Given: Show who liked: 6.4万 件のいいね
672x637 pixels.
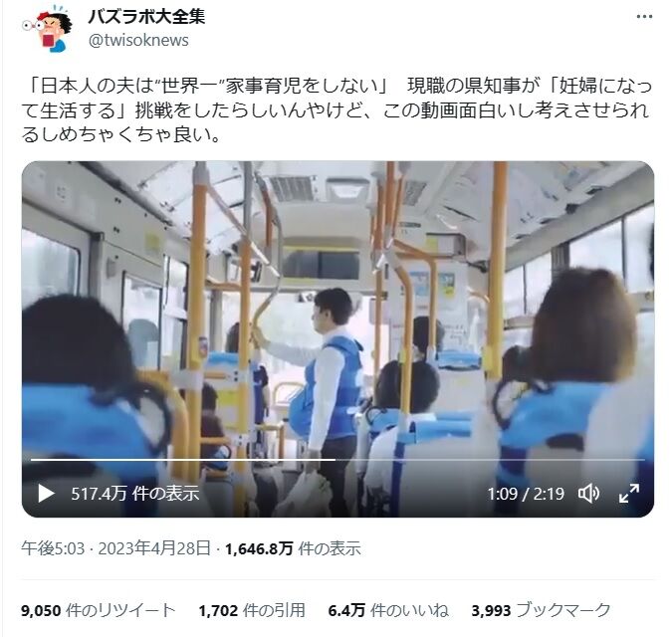Looking at the screenshot, I should pyautogui.click(x=388, y=610).
